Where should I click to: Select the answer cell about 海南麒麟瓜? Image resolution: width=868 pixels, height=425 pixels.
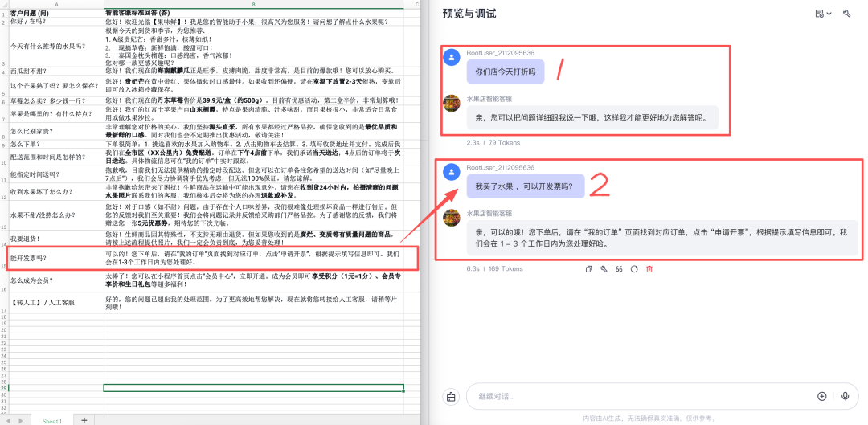253,72
